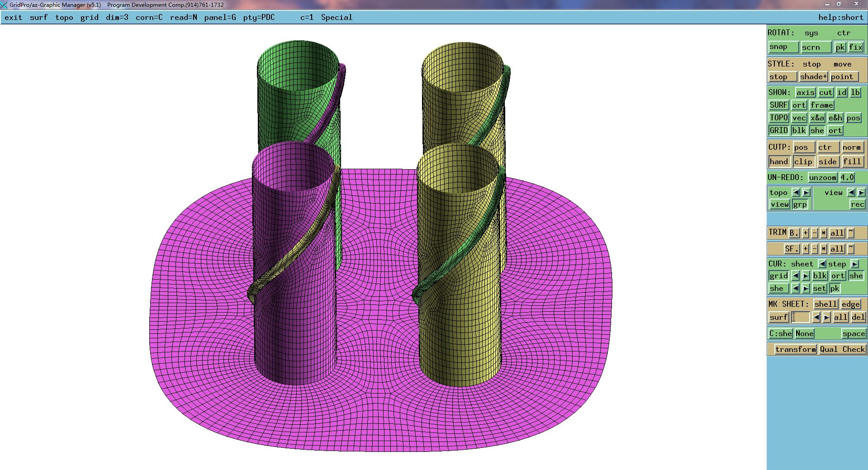Click the minus button in the TRIM B. row

(815, 233)
